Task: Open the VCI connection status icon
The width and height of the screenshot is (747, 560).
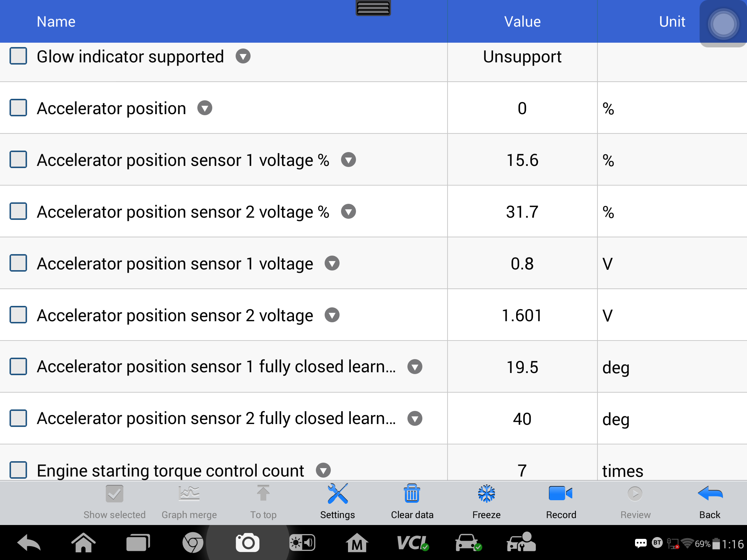Action: pyautogui.click(x=413, y=543)
